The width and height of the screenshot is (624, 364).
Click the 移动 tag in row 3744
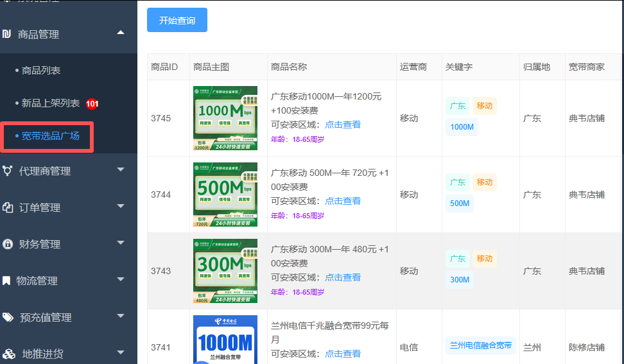point(484,182)
